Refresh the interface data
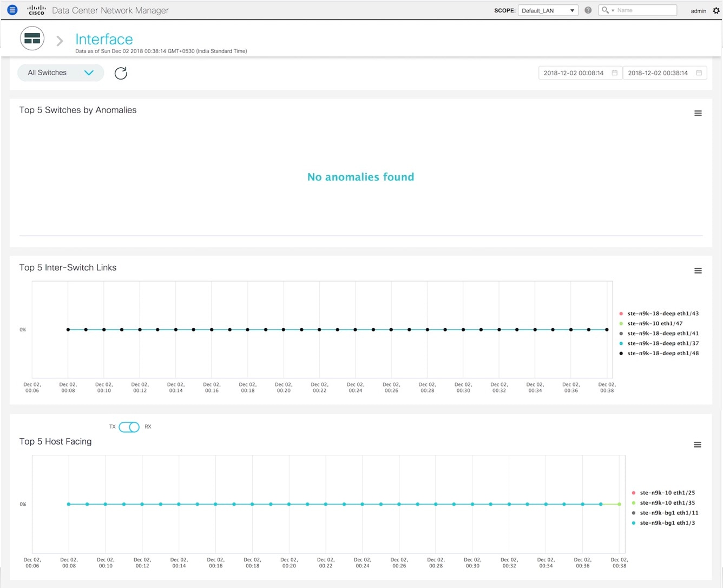This screenshot has width=723, height=588. point(120,73)
